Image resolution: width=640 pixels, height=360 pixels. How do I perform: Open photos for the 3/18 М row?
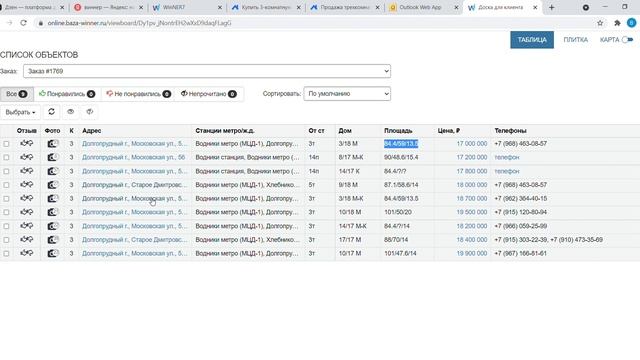tap(53, 144)
